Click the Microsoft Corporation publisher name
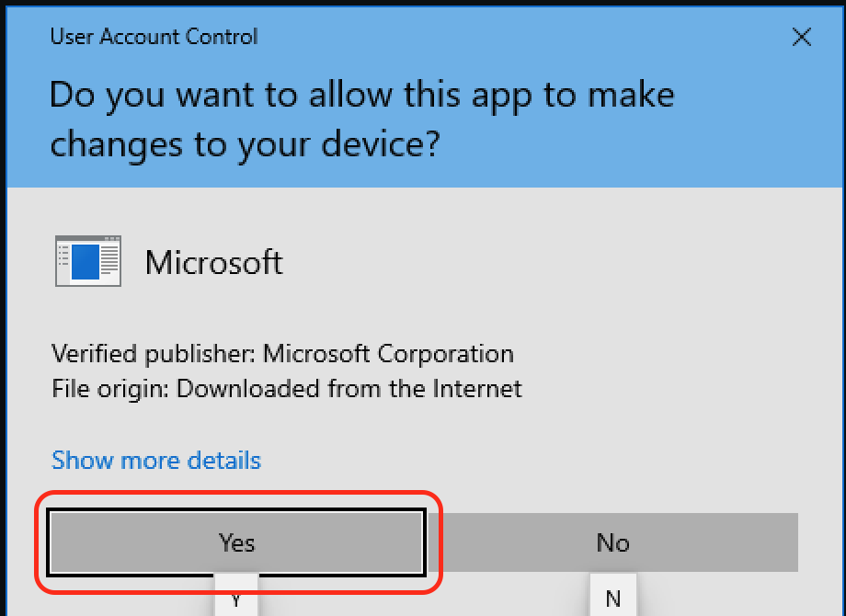This screenshot has width=846, height=616. pyautogui.click(x=388, y=354)
